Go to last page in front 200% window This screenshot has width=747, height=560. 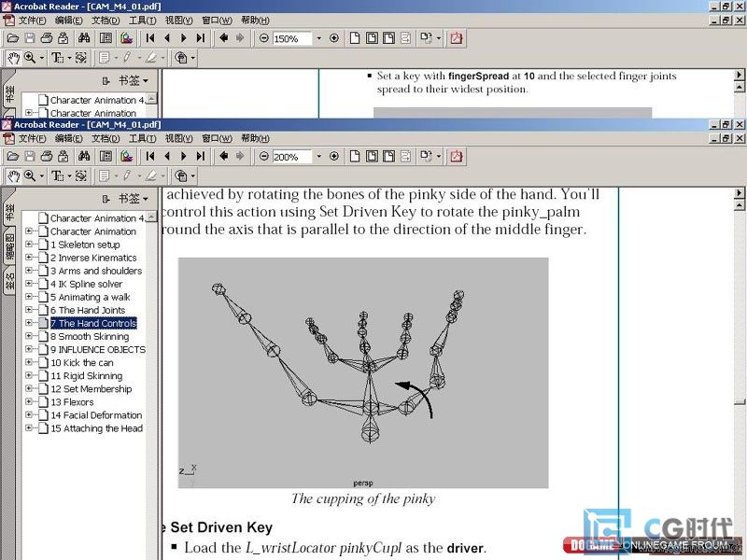click(201, 156)
